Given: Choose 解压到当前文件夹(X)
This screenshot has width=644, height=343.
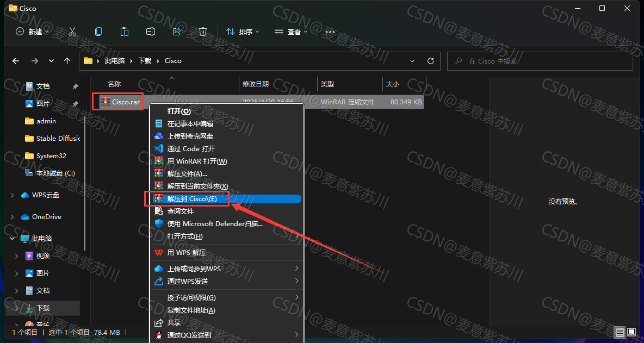Looking at the screenshot, I should 227,186.
